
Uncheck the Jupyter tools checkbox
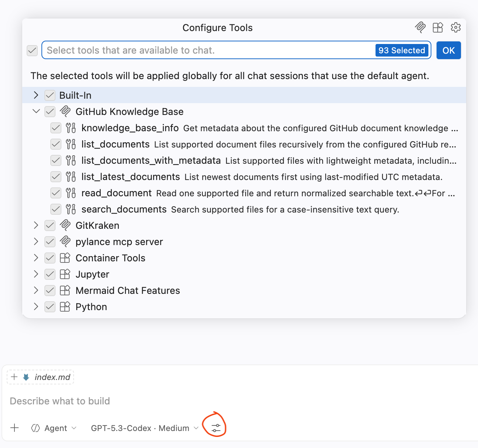point(50,274)
